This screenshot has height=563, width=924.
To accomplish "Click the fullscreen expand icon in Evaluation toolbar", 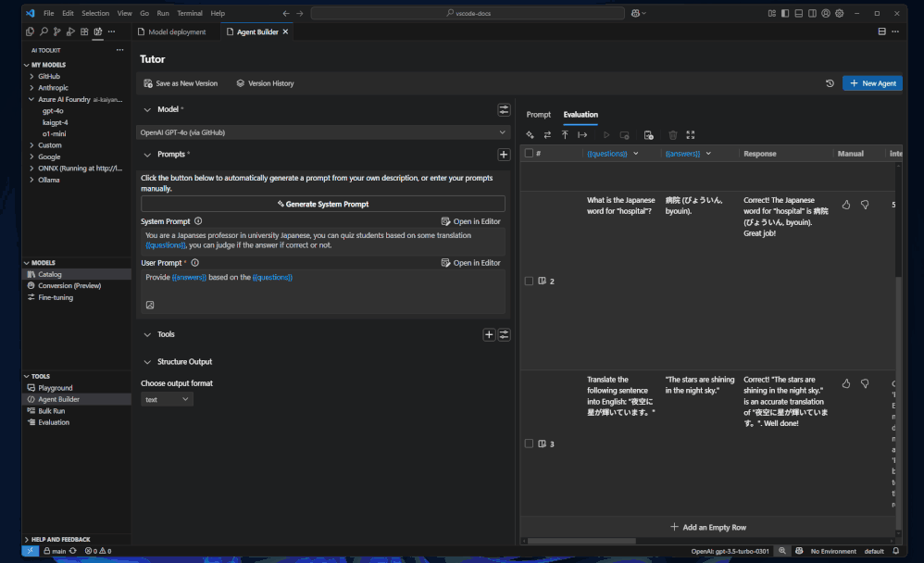I will [x=690, y=135].
